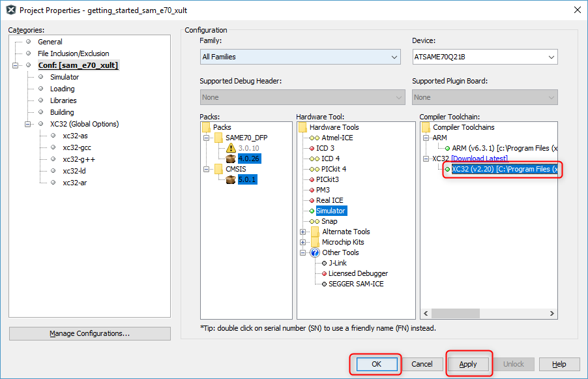Click the Compiler Toolchain horizontal scrollbar

(x=489, y=314)
